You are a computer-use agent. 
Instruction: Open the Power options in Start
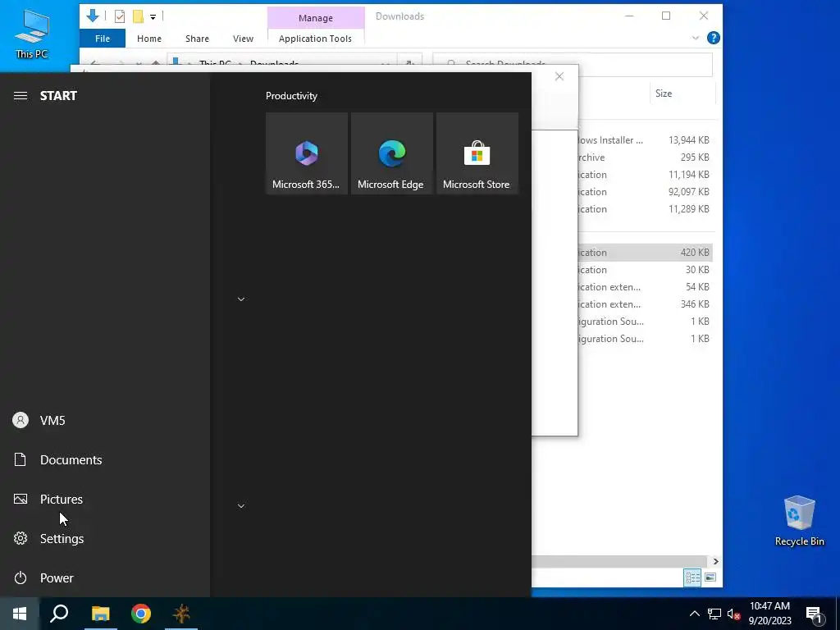[105, 578]
